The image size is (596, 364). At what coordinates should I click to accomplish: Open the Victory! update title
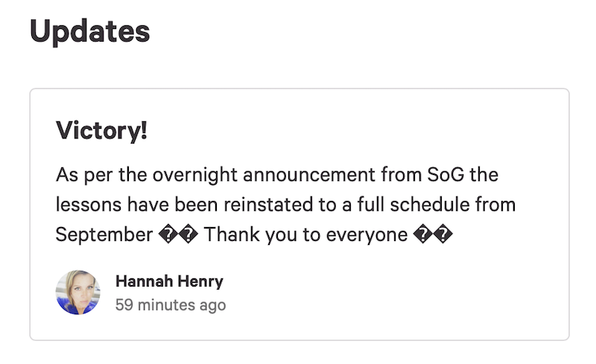point(101,130)
